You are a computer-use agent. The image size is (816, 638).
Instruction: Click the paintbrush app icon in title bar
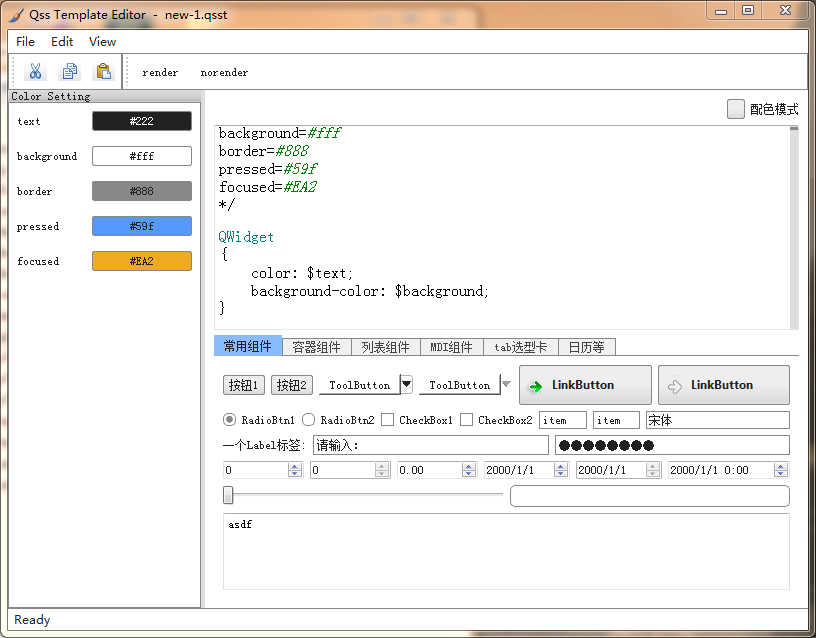point(17,14)
